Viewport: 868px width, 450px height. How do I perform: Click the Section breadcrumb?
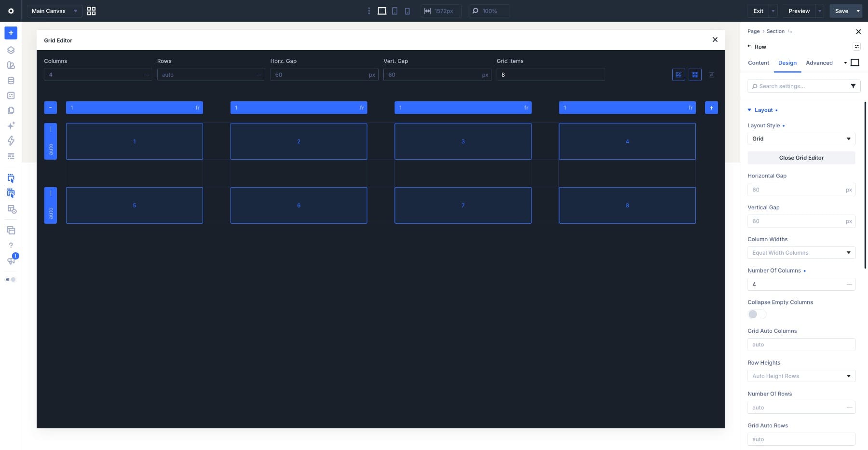pyautogui.click(x=775, y=31)
